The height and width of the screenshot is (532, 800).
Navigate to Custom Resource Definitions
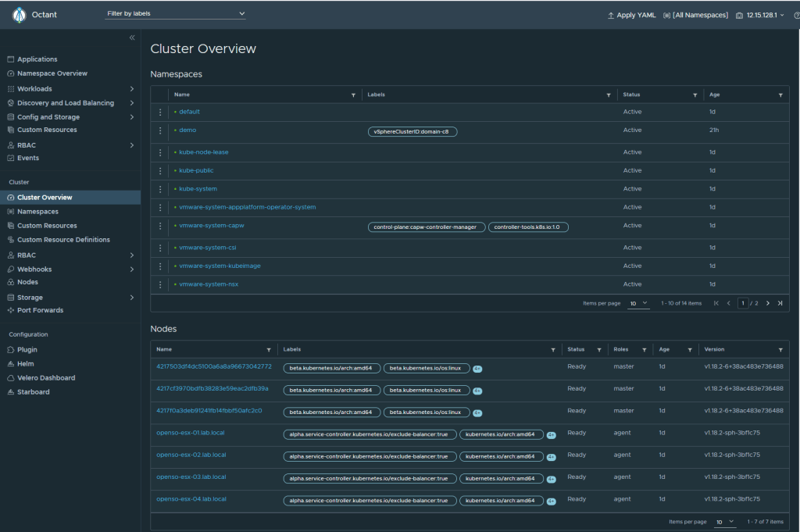click(63, 240)
